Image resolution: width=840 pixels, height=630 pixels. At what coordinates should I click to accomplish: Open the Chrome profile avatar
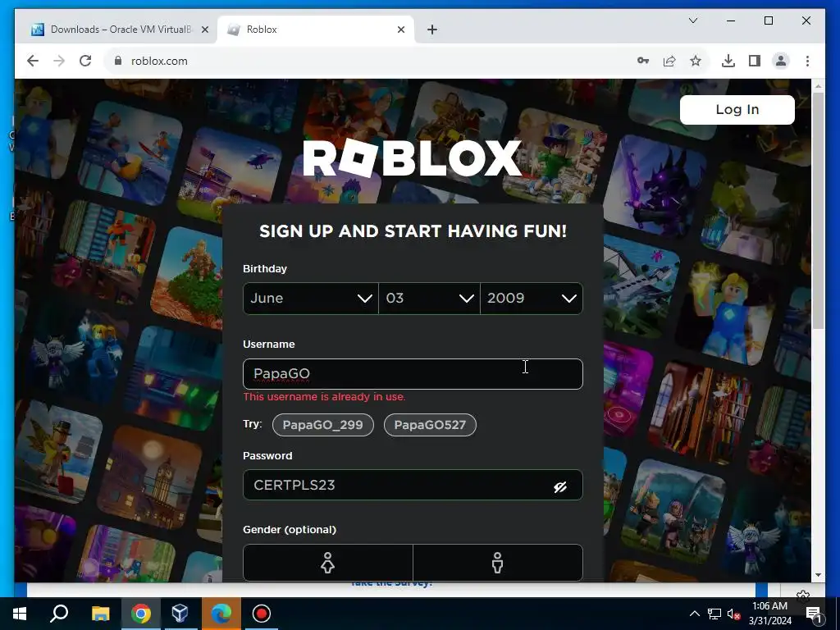point(781,61)
